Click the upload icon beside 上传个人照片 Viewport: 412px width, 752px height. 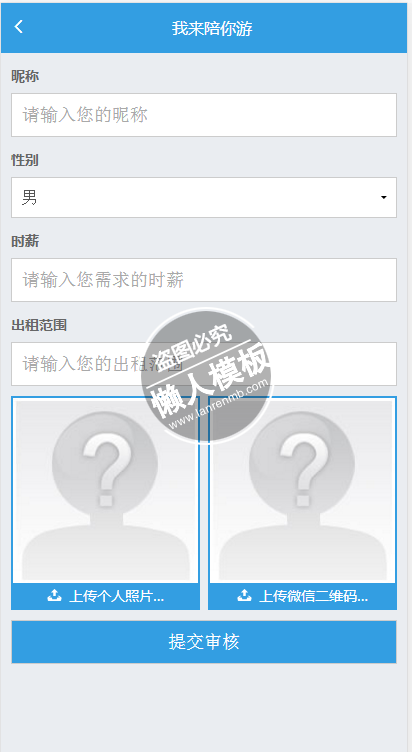click(54, 596)
